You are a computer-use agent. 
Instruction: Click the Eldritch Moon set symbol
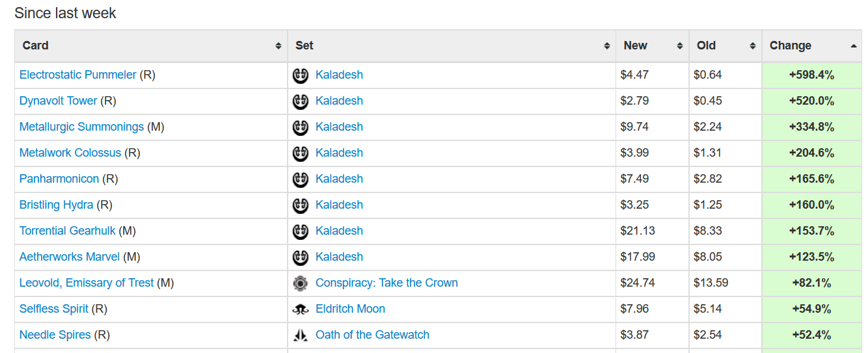tap(300, 309)
